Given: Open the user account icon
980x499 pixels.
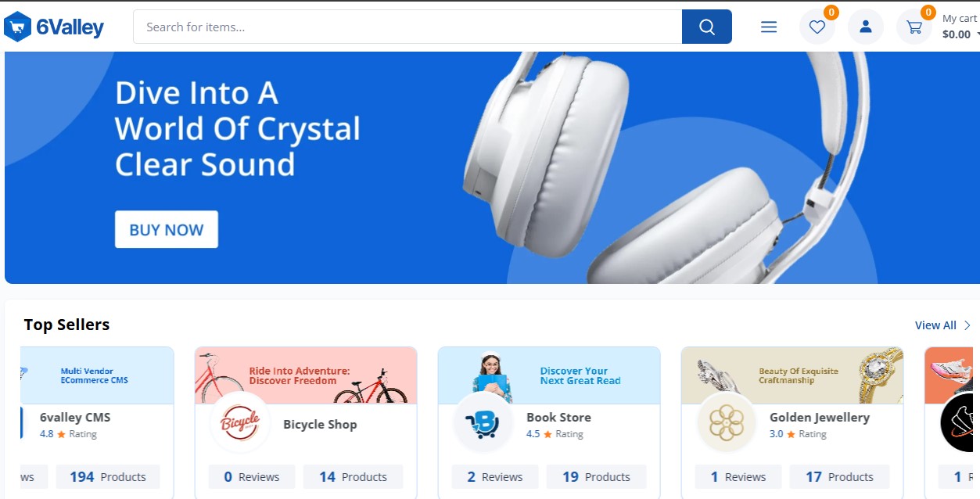Looking at the screenshot, I should click(x=866, y=27).
